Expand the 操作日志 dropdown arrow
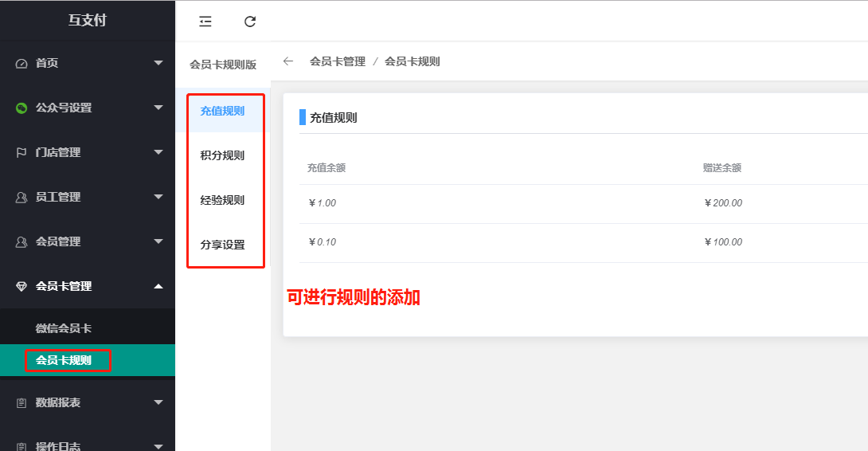This screenshot has height=451, width=868. pos(158,446)
